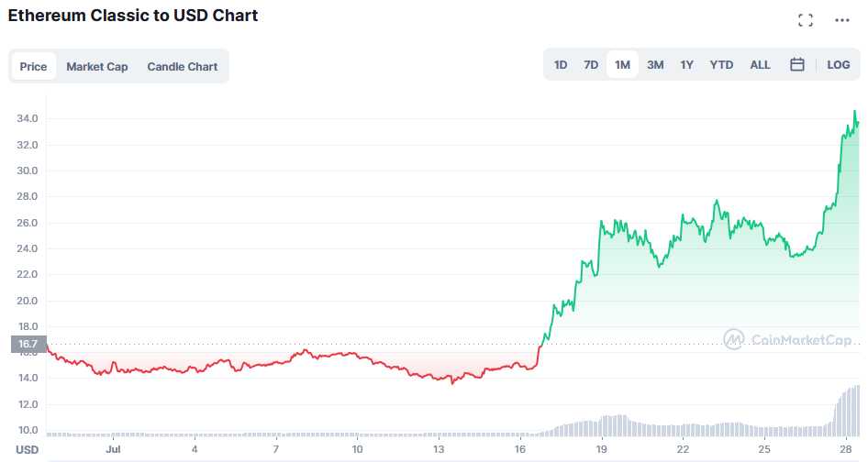Toggle LOG scale on the chart
The image size is (868, 462).
click(839, 65)
